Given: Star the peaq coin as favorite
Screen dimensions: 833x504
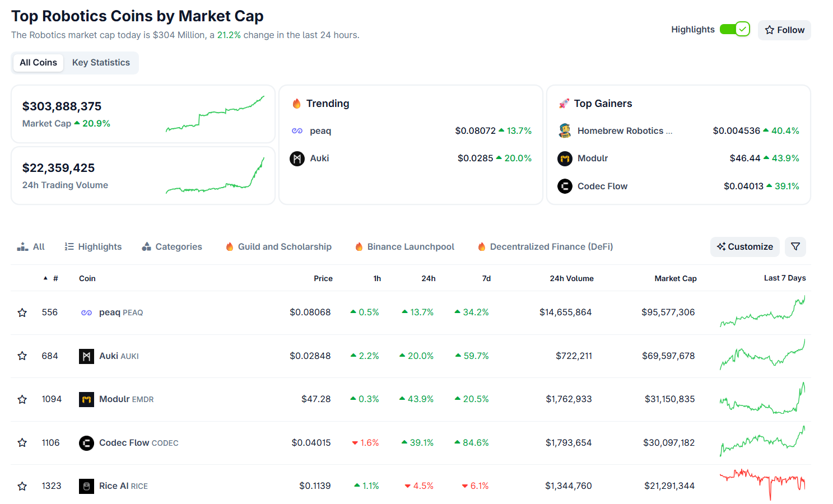Looking at the screenshot, I should point(22,312).
